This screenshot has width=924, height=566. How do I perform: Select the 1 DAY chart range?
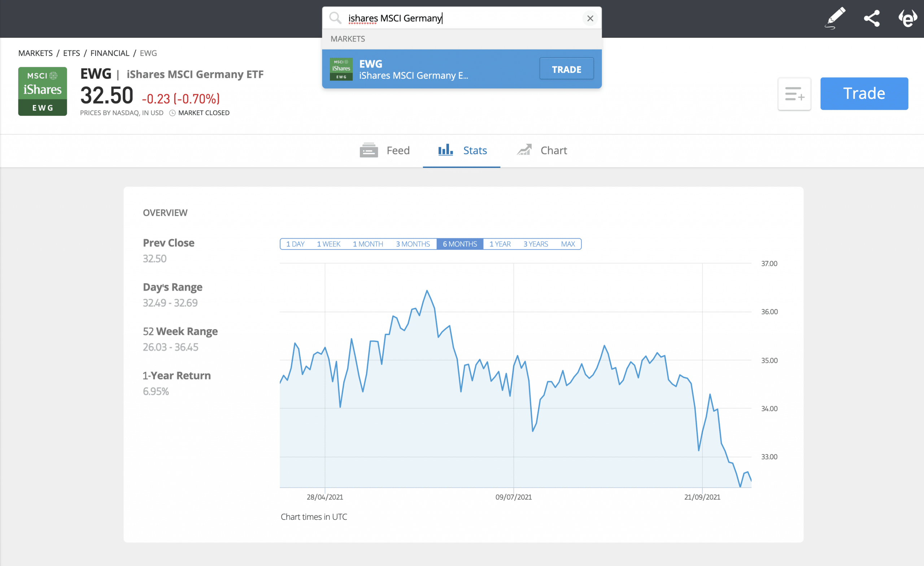[x=295, y=244]
